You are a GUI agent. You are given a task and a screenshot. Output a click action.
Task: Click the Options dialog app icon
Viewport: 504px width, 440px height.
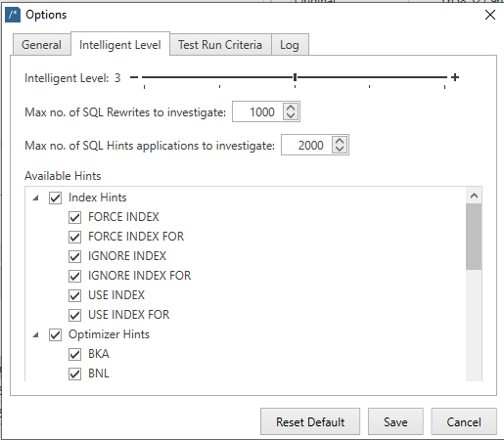[x=13, y=15]
